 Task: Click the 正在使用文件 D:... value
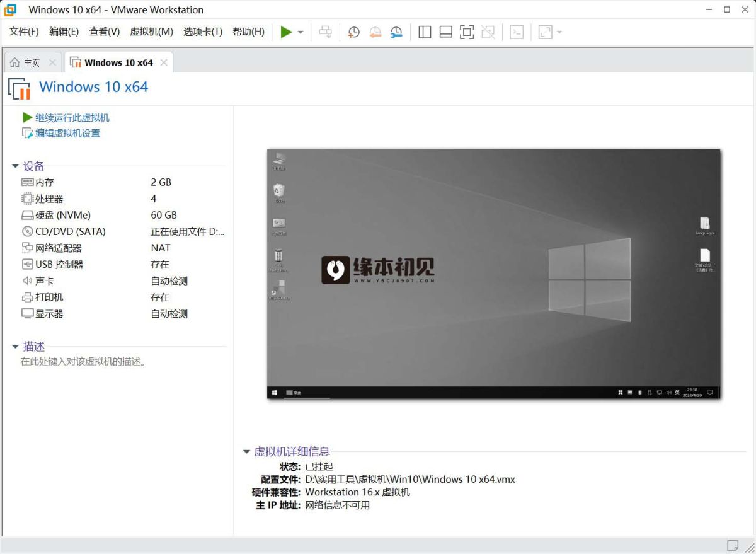click(x=188, y=231)
